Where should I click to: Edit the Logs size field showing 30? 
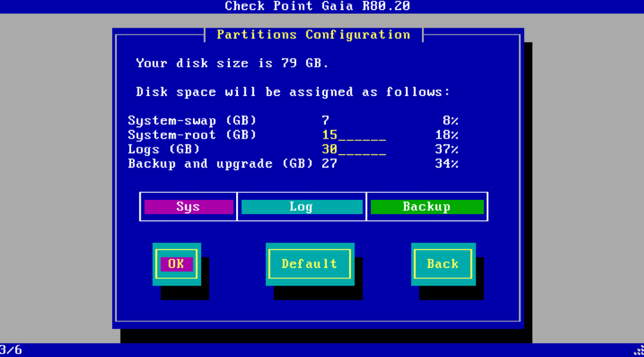(354, 150)
